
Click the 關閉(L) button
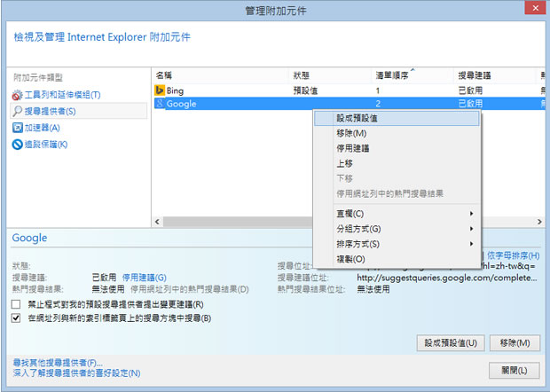coord(515,370)
